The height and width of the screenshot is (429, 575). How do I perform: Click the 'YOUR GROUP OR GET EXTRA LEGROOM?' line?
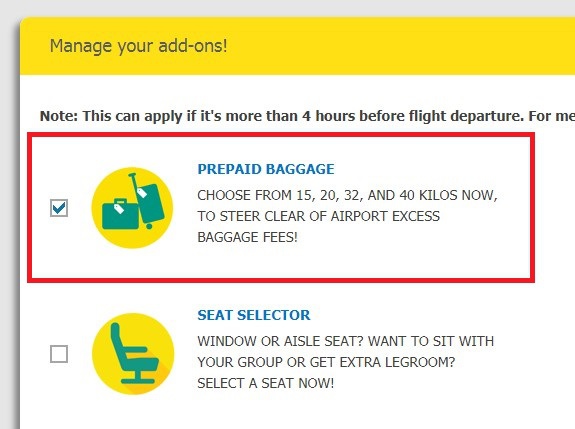pos(326,362)
